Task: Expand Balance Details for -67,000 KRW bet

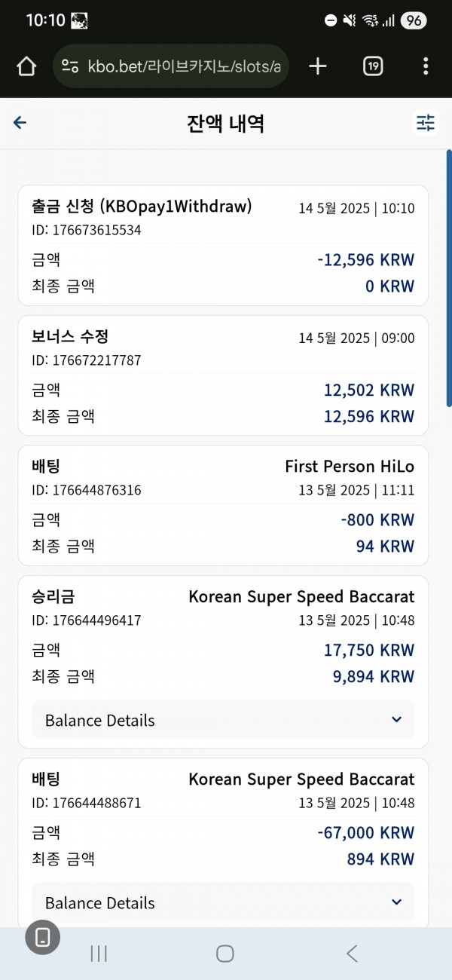Action: (223, 902)
